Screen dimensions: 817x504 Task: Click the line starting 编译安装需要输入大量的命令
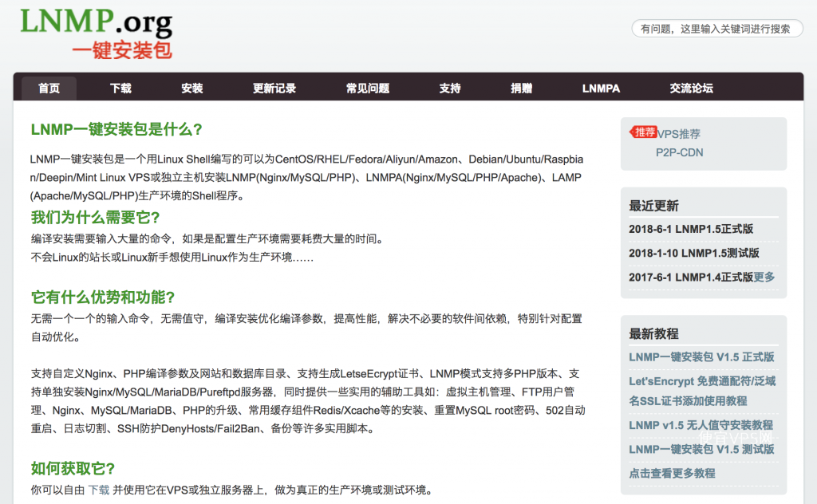click(x=209, y=239)
